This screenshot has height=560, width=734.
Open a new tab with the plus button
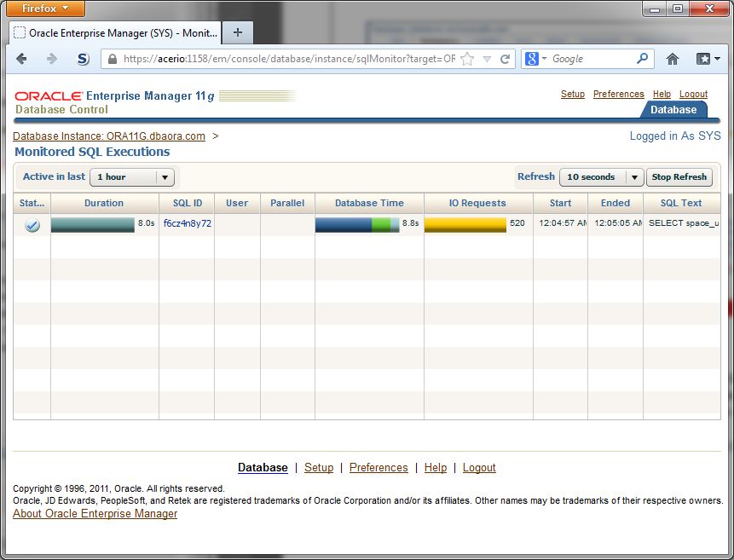click(238, 32)
